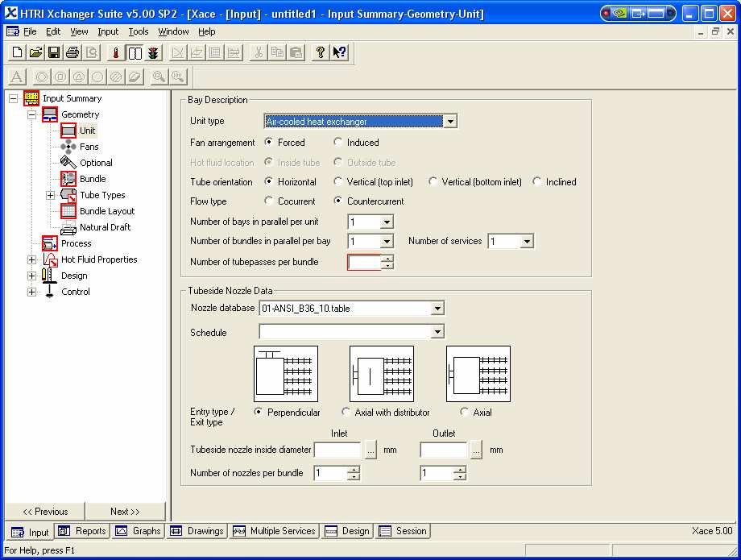Choose Horizontal tube orientation
741x560 pixels.
click(269, 181)
